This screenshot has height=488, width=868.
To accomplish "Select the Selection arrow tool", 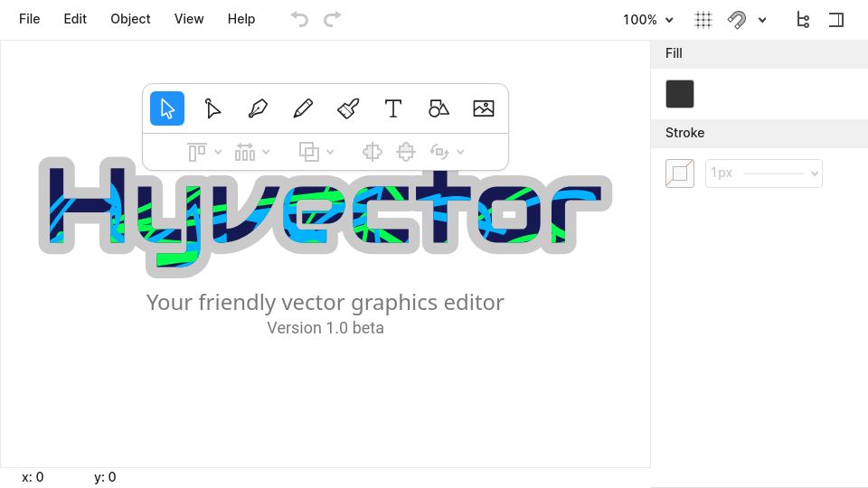I will click(x=167, y=108).
